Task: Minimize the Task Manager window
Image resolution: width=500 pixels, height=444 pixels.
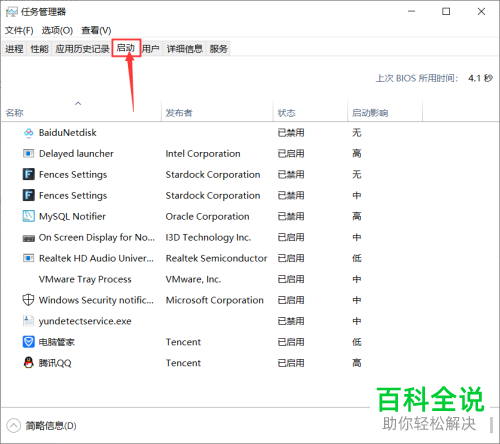Action: [x=412, y=12]
